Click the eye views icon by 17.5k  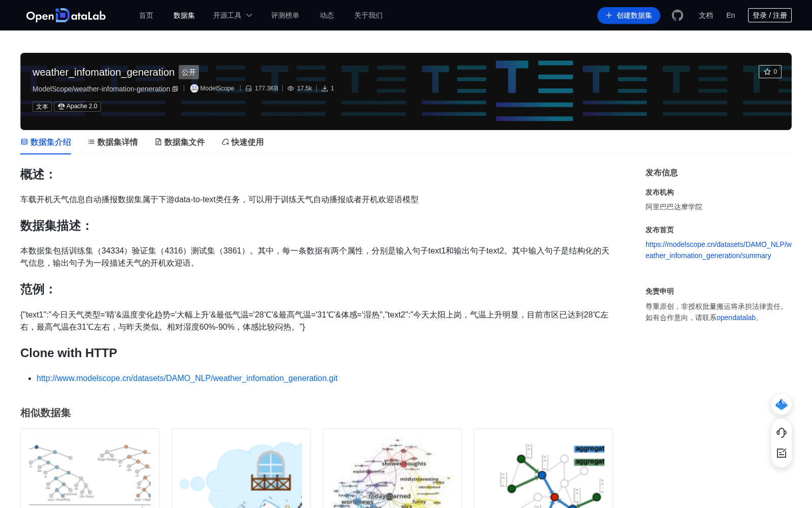coord(291,88)
